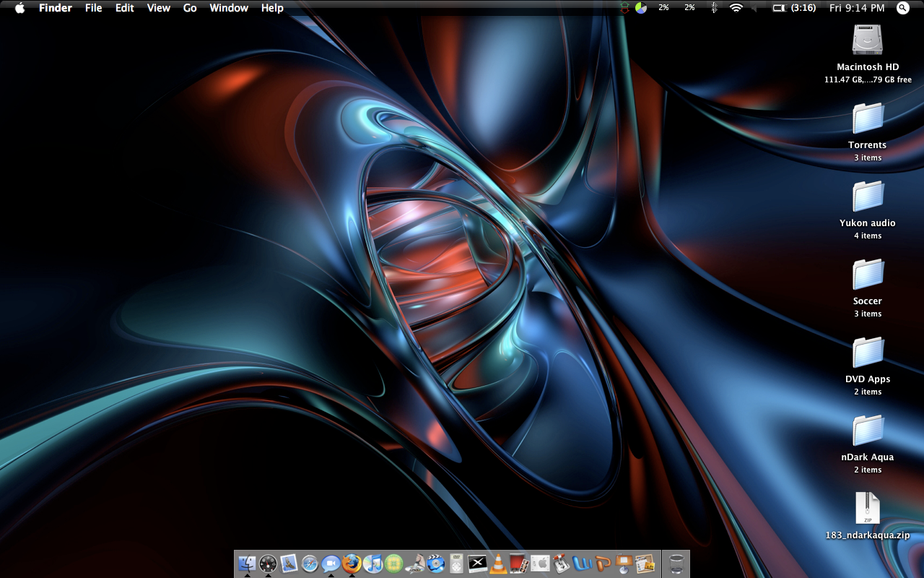
Task: Open the Mail stamp icon in Dock
Action: tap(289, 563)
